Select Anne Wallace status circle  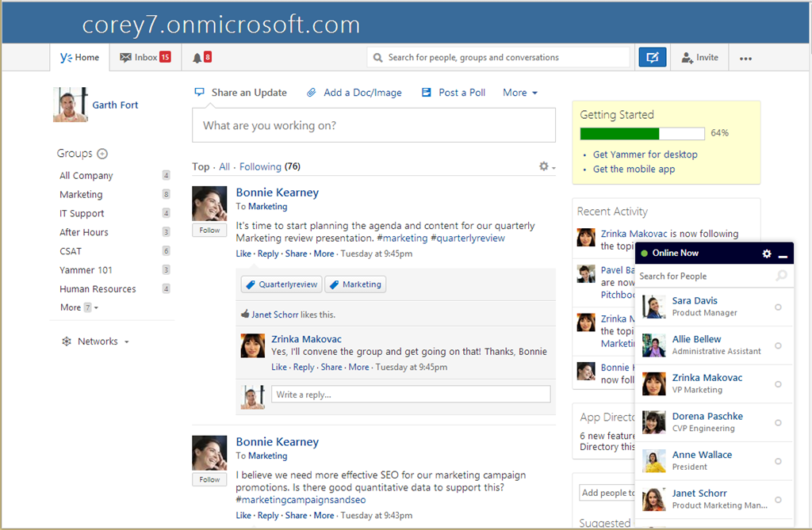(778, 461)
